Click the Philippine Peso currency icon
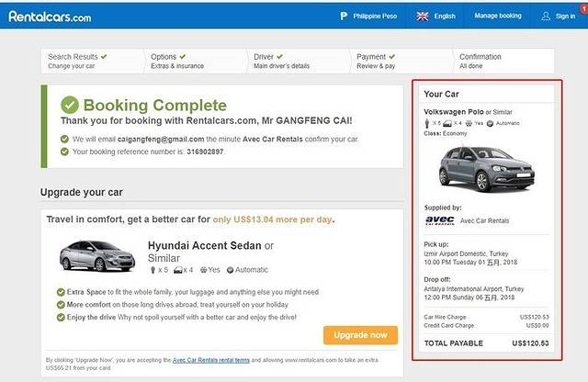 click(344, 16)
